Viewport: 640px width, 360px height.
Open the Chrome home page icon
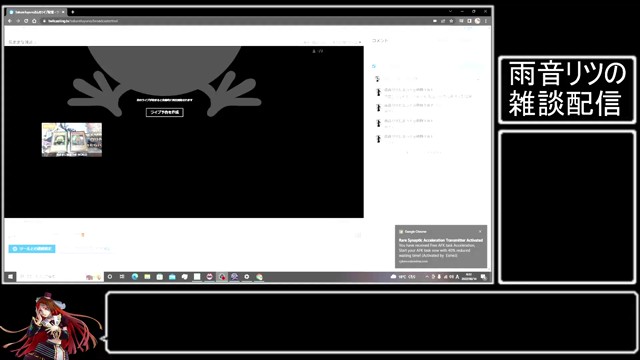[x=34, y=21]
